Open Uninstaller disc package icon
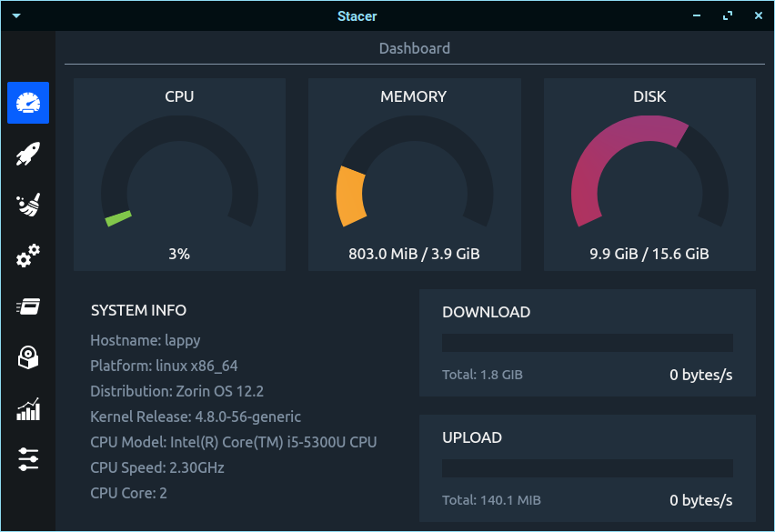The height and width of the screenshot is (532, 775). [28, 357]
